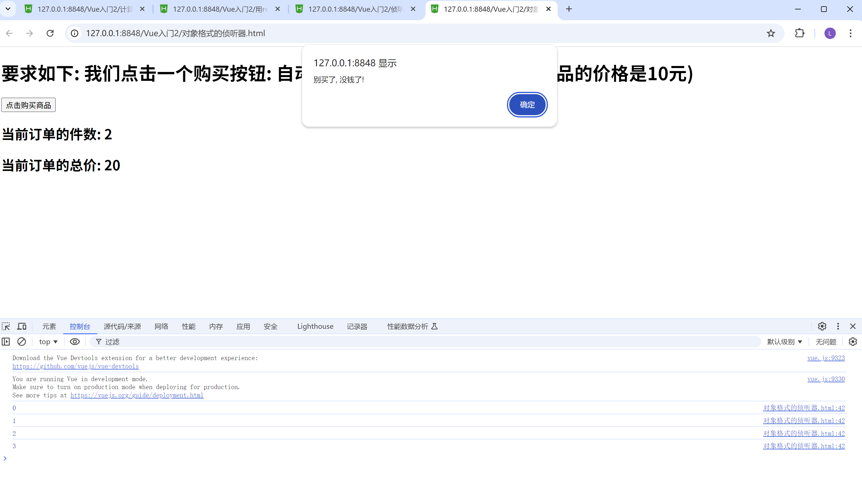The height and width of the screenshot is (504, 862).
Task: Expand the top JavaScript context dropdown
Action: (x=48, y=342)
